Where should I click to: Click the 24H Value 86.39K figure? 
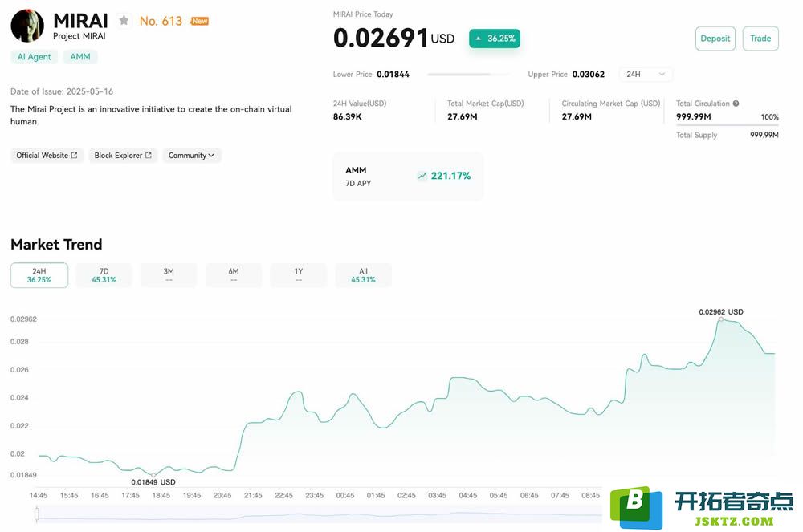click(x=347, y=116)
